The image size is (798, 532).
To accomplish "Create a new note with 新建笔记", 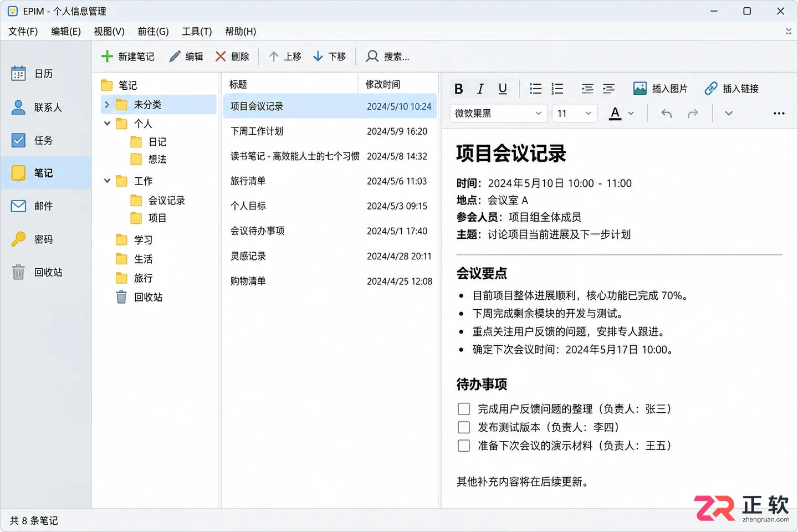I will click(128, 57).
